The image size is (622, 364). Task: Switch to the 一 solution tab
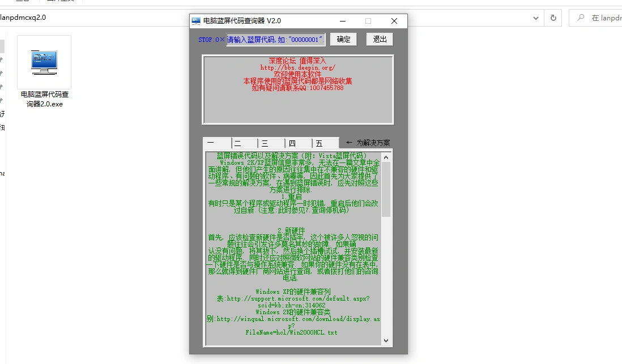click(218, 143)
